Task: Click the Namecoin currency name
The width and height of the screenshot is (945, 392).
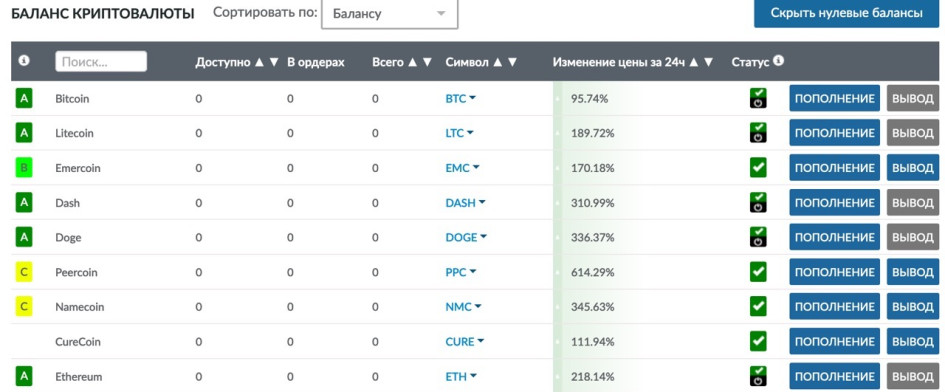Action: click(x=80, y=307)
